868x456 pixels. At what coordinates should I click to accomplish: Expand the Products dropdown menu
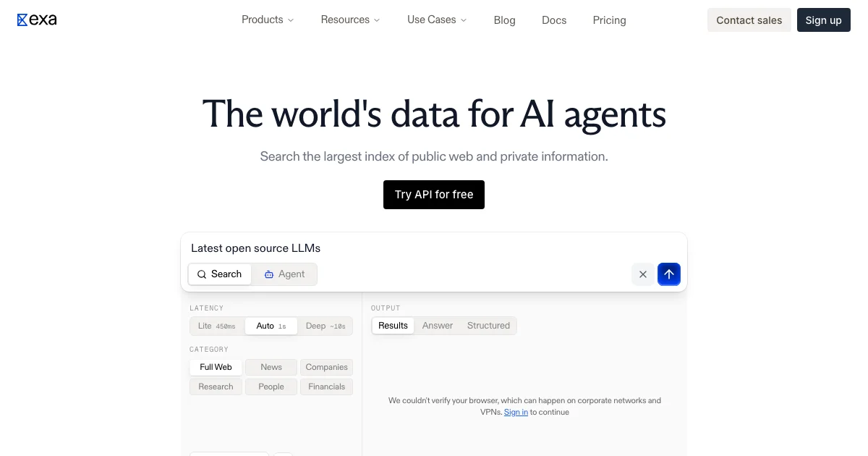point(268,20)
